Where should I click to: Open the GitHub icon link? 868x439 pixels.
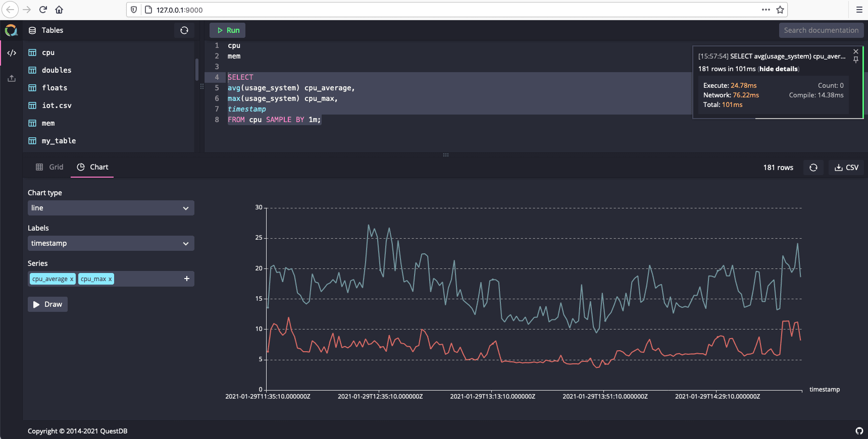click(x=859, y=431)
